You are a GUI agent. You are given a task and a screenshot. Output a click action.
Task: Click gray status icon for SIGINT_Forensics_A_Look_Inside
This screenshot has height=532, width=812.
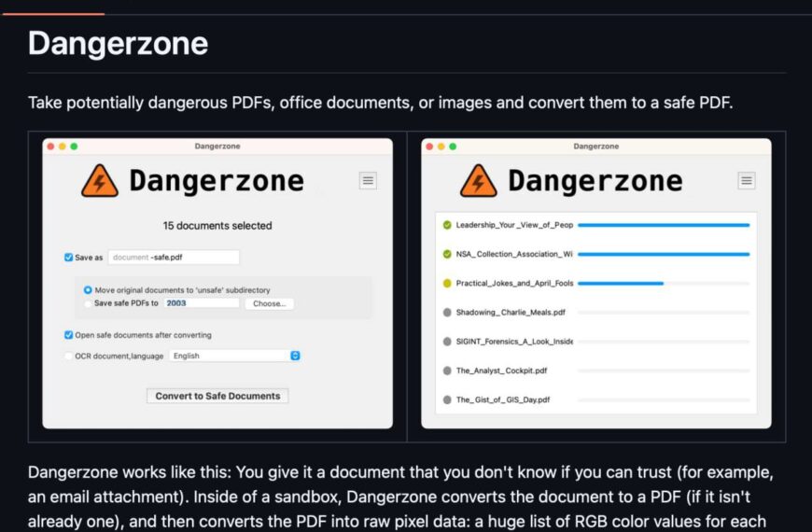[447, 342]
